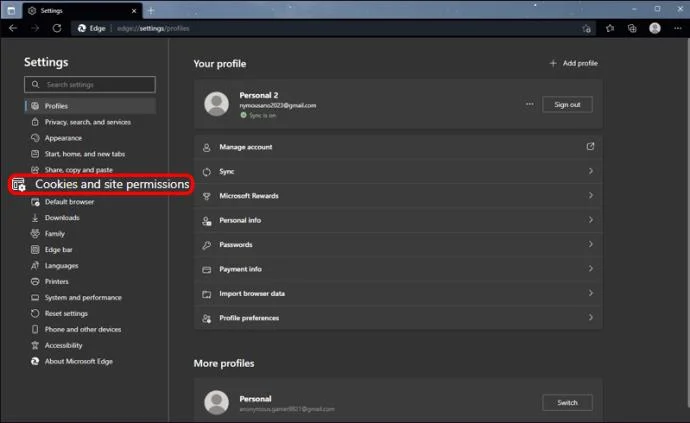Open the Collections icon in toolbar
690x423 pixels.
click(x=632, y=28)
